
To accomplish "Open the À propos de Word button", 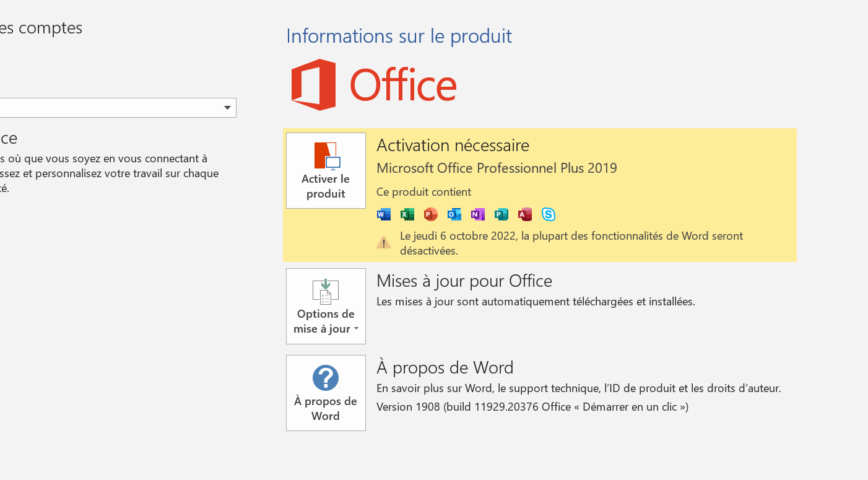I will (326, 393).
